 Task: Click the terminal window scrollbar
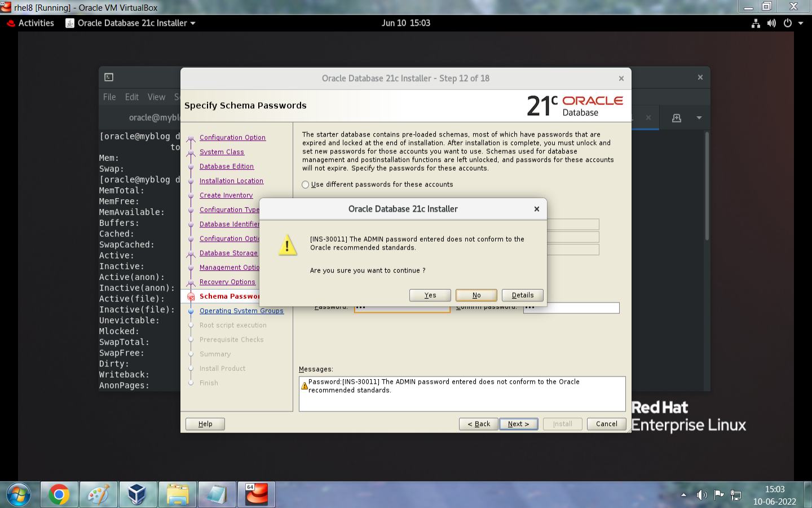pos(707,186)
